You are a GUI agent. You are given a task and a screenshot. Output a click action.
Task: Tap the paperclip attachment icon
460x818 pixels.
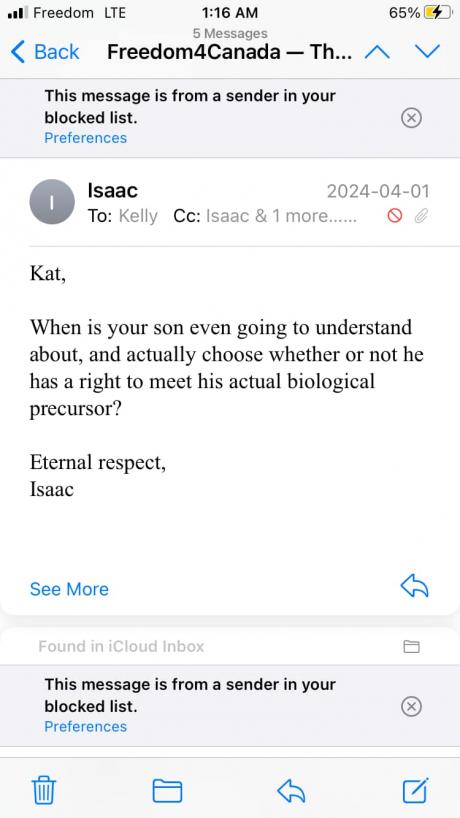(x=421, y=216)
